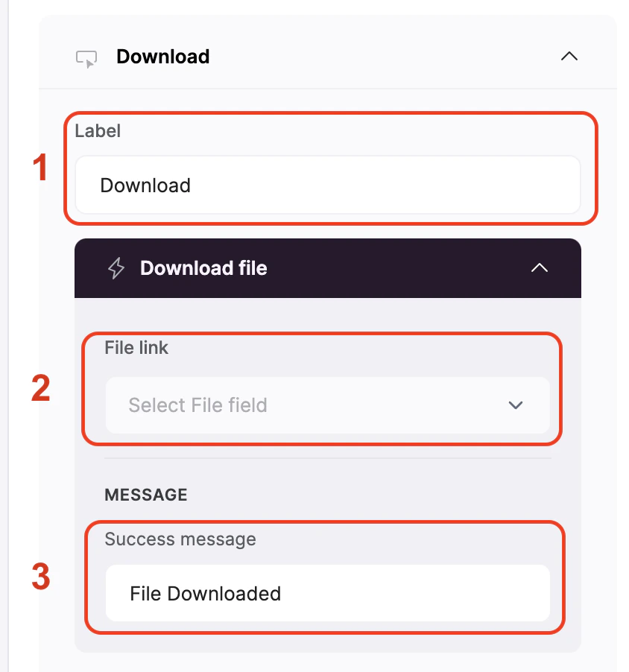Click the lightning bolt icon in Download file

(x=116, y=268)
